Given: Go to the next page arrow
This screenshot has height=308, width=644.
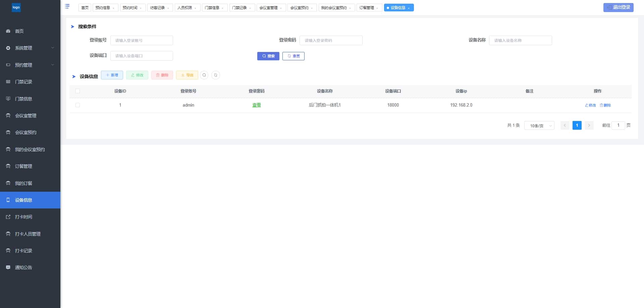Looking at the screenshot, I should [589, 125].
